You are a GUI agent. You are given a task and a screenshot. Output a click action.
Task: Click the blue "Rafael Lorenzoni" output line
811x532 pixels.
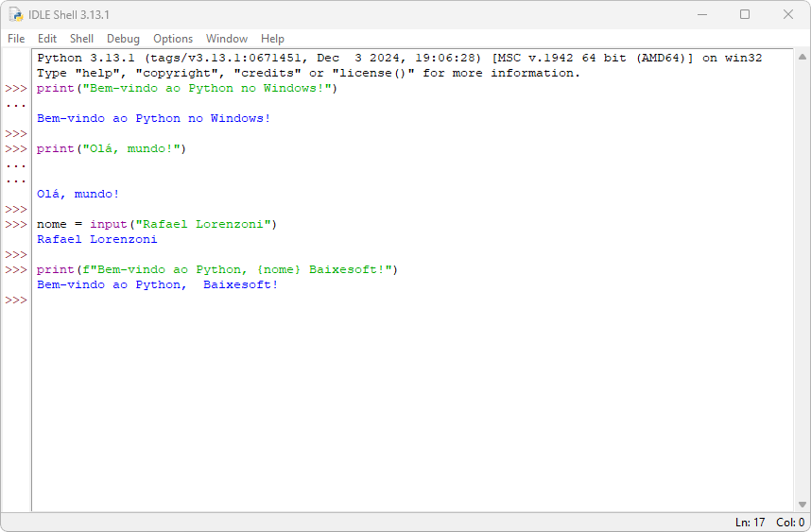[x=96, y=240]
